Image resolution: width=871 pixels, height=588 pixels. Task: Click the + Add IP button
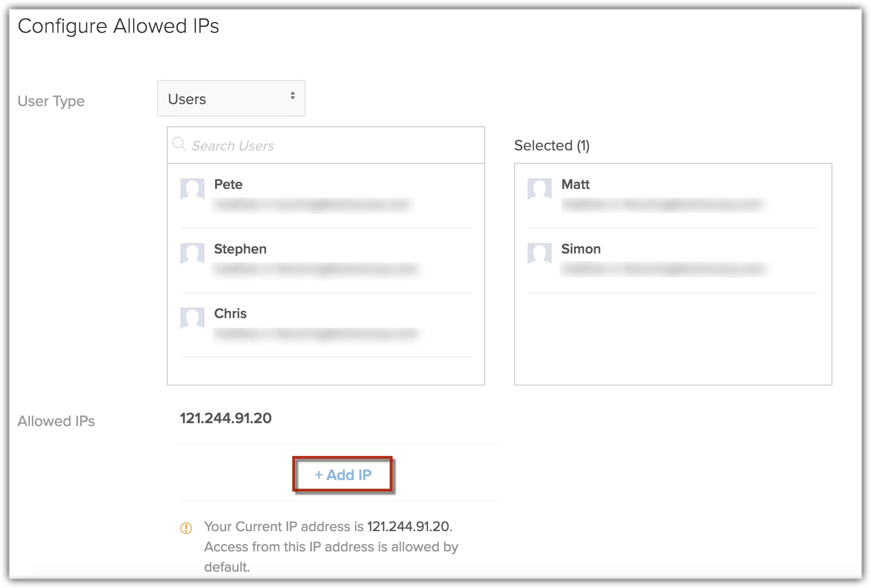pos(343,475)
